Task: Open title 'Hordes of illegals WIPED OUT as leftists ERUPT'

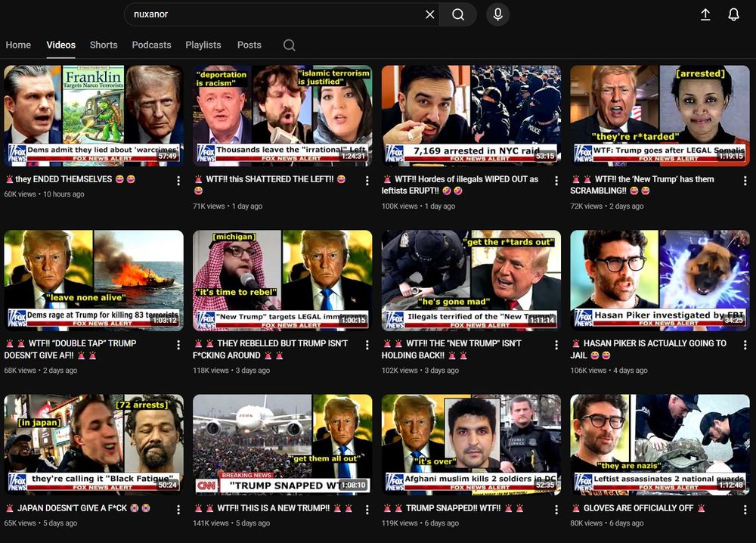Action: (x=461, y=185)
